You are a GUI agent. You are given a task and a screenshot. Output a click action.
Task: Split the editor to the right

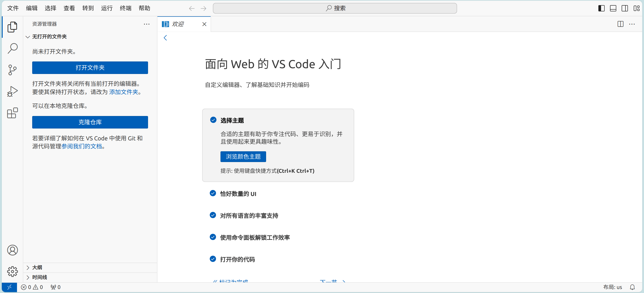coord(621,24)
